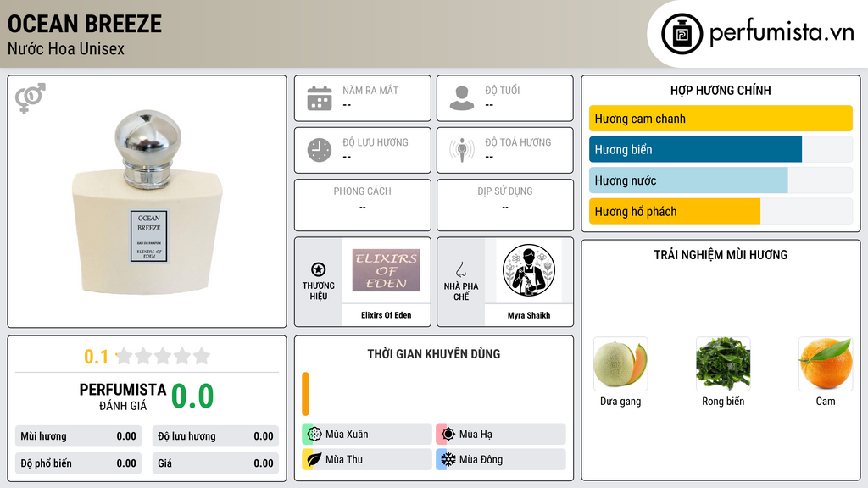Click the unisex gender symbol icon
The image size is (868, 488).
(31, 98)
